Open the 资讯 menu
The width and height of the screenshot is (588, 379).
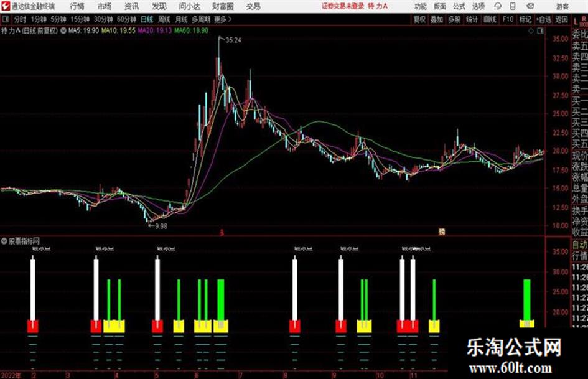[x=132, y=6]
